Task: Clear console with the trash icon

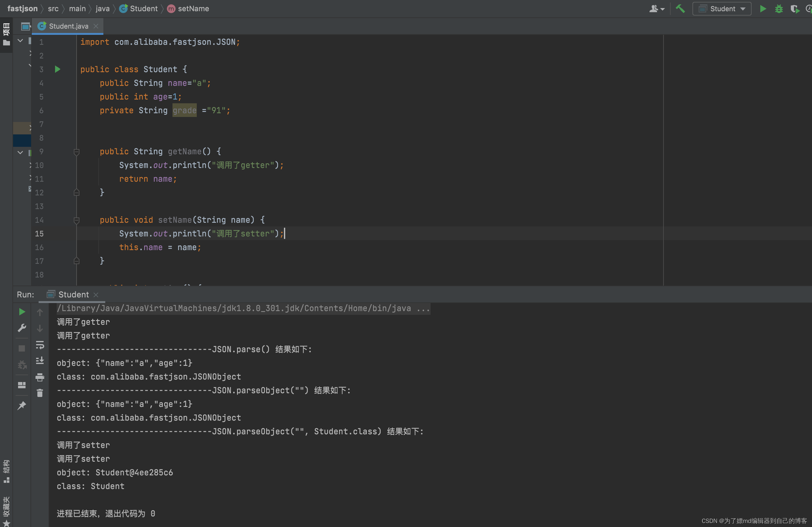Action: (x=40, y=393)
